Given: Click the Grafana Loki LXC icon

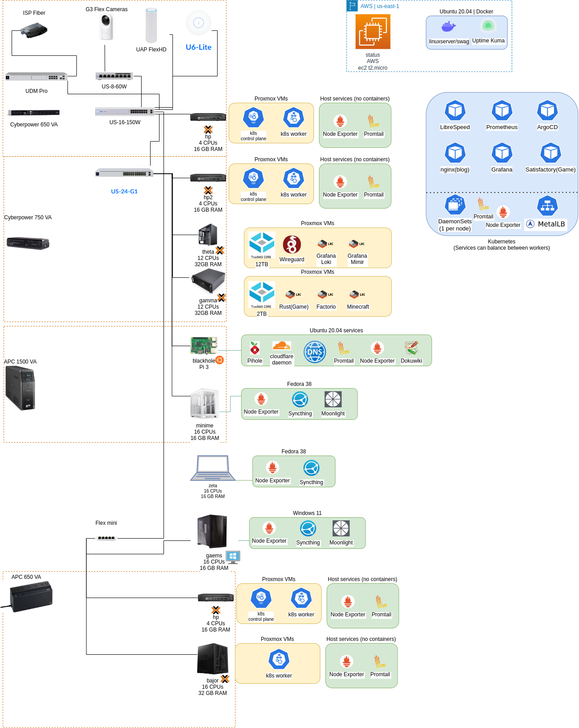Looking at the screenshot, I should pyautogui.click(x=325, y=244).
